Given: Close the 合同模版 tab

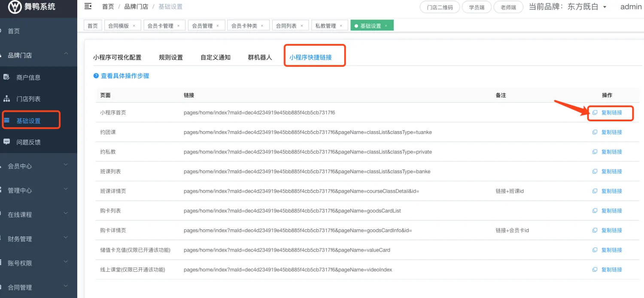Looking at the screenshot, I should tap(134, 26).
